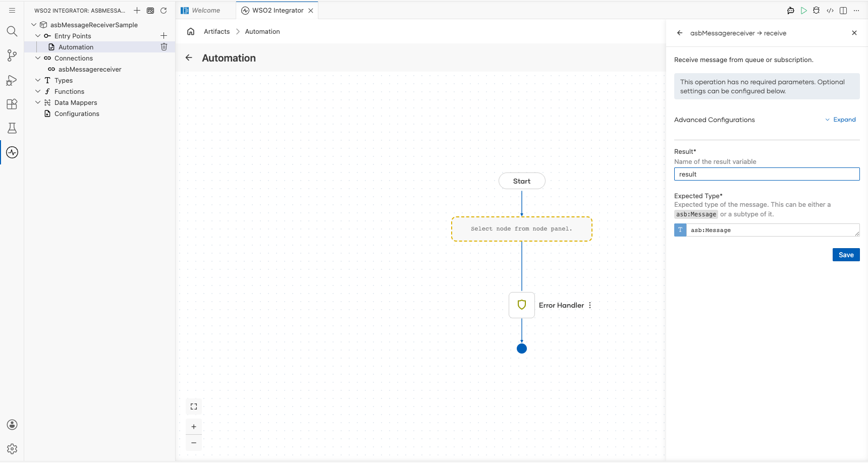Click the add plus icon in sidebar header
The width and height of the screenshot is (868, 463).
tap(137, 10)
